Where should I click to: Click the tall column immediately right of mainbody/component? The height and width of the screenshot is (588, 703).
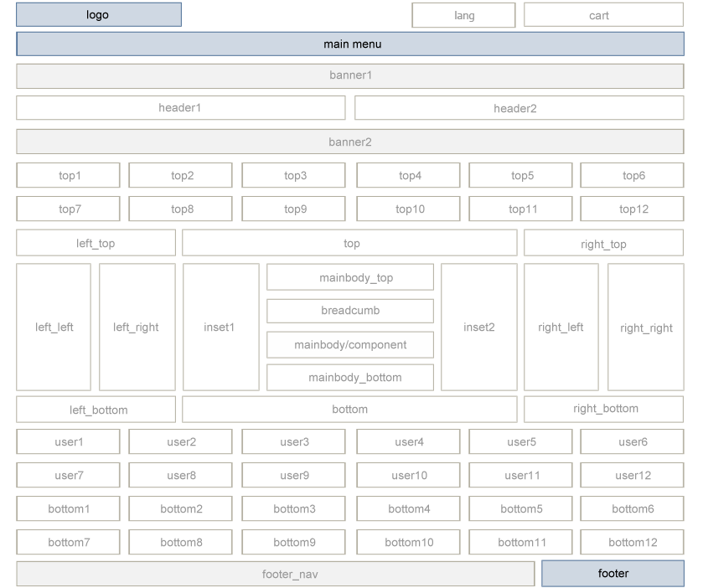(x=478, y=328)
